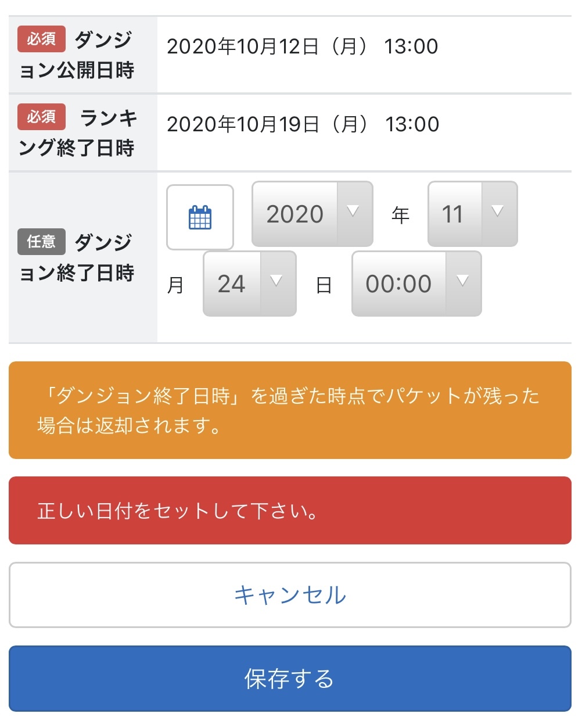Click the arrow on the 2020 year selector
The width and height of the screenshot is (582, 728).
tap(353, 213)
